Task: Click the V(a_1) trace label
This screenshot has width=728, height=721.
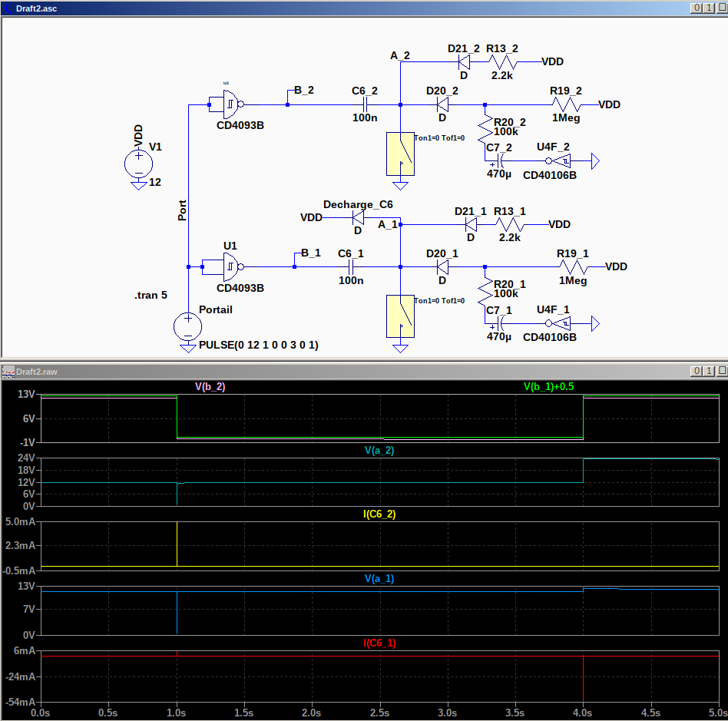Action: (x=379, y=578)
